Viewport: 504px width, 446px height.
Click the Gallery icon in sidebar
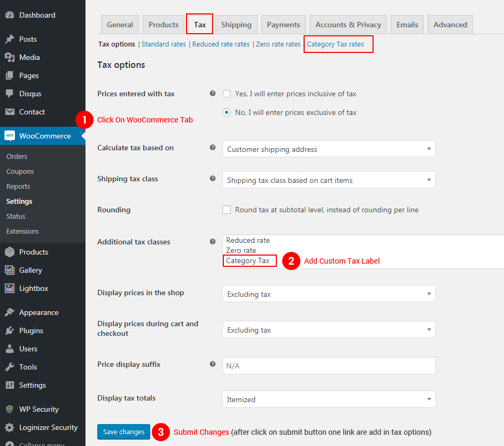[x=10, y=270]
